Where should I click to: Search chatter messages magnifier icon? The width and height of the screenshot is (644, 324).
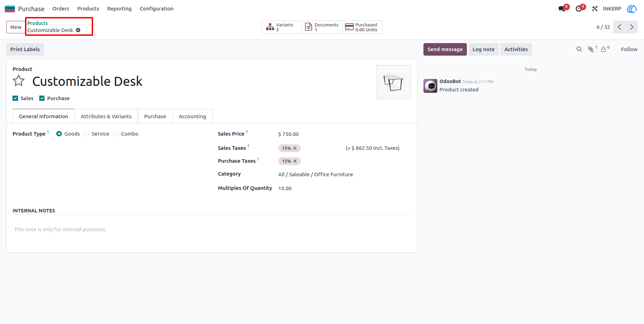click(579, 49)
